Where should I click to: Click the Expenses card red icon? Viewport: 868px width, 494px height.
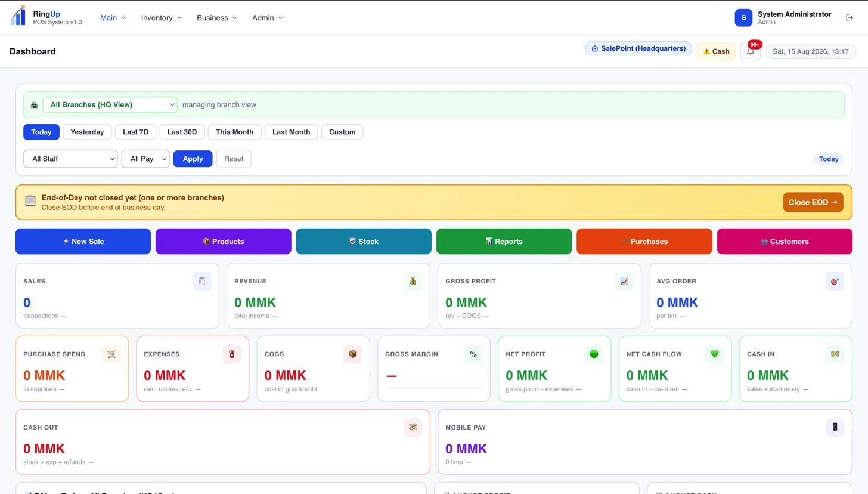tap(232, 354)
